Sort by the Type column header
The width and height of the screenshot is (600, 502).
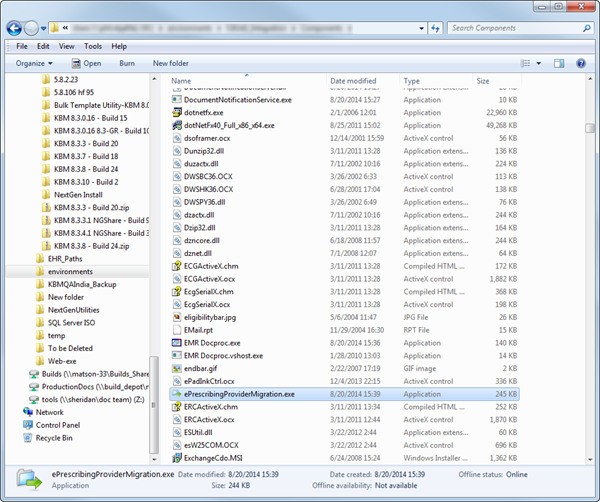412,81
